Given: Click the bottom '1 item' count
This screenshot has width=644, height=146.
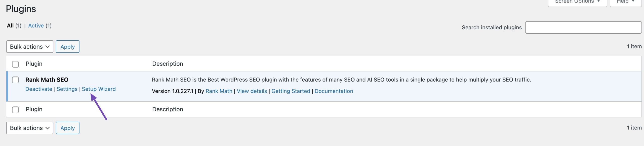Looking at the screenshot, I should pyautogui.click(x=634, y=128).
